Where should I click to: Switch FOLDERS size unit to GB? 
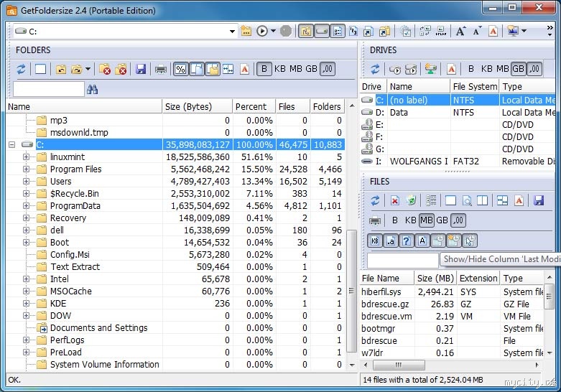pos(311,69)
